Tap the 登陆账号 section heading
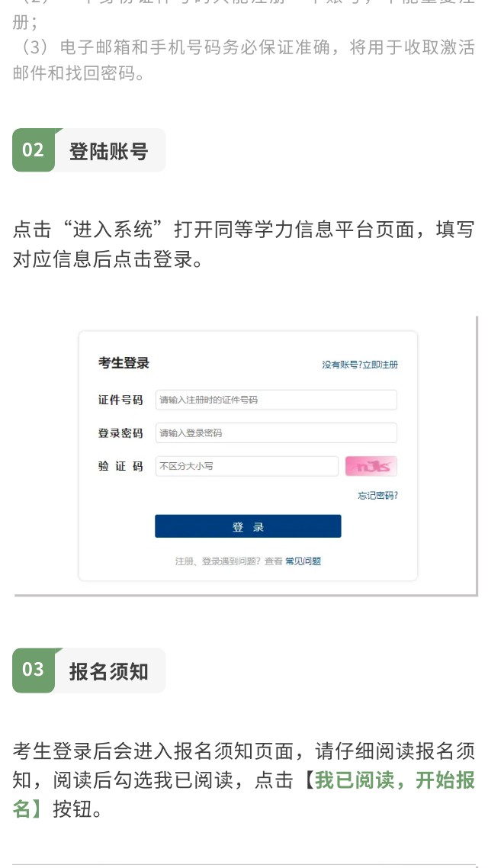This screenshot has width=488, height=868. coord(108,151)
